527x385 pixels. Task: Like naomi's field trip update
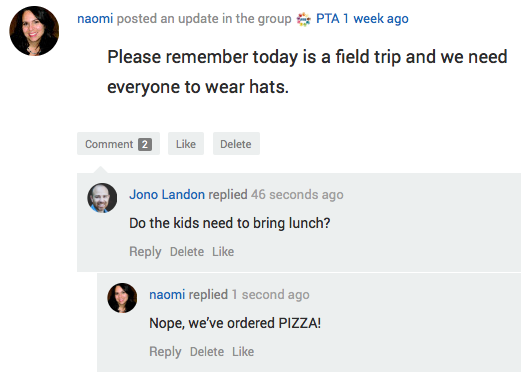[186, 144]
